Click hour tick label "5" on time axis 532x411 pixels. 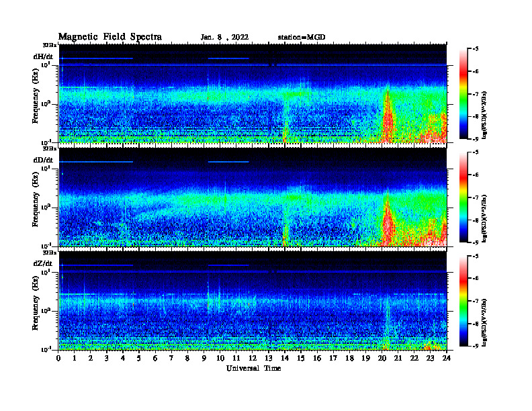click(x=139, y=358)
